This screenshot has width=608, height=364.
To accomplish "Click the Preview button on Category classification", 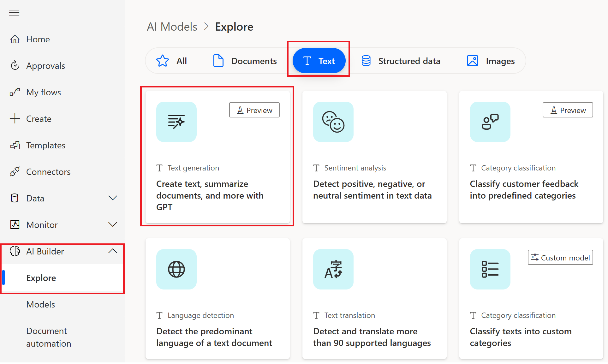I will (568, 110).
